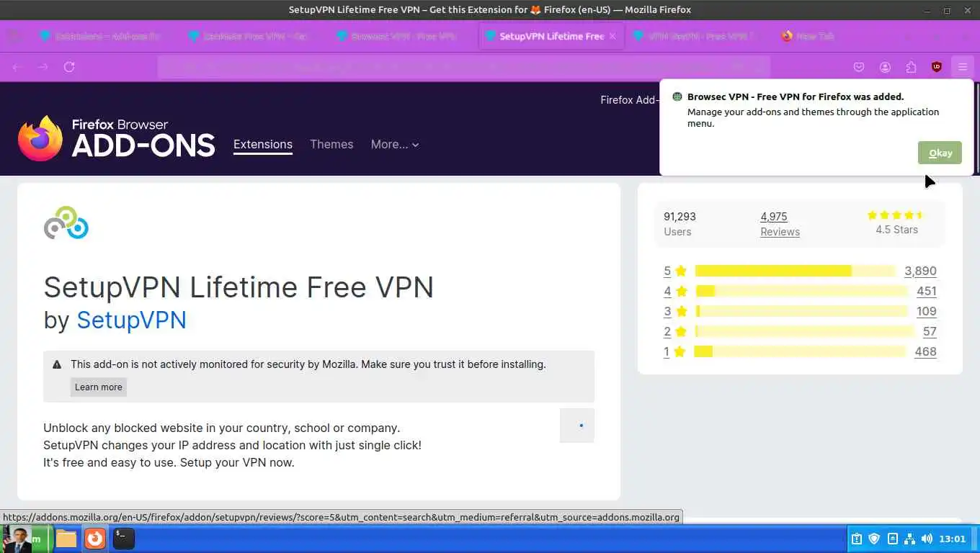This screenshot has height=553, width=980.
Task: Go forward to next page
Action: click(43, 67)
